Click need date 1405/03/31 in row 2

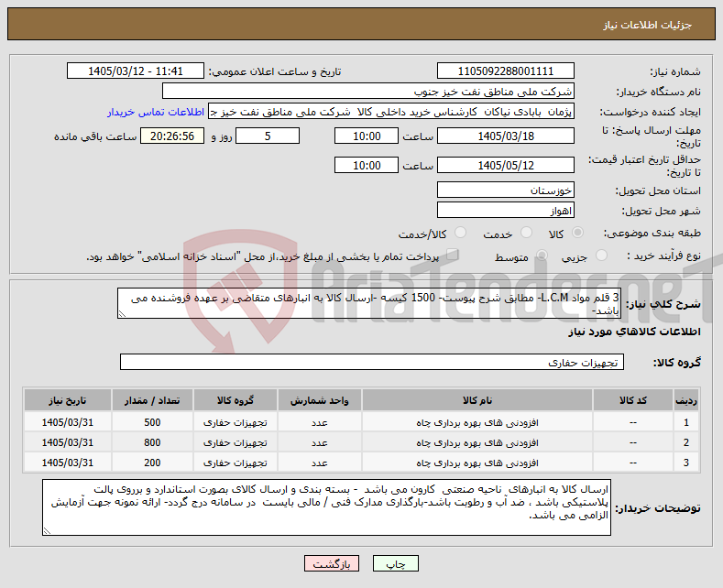67,443
